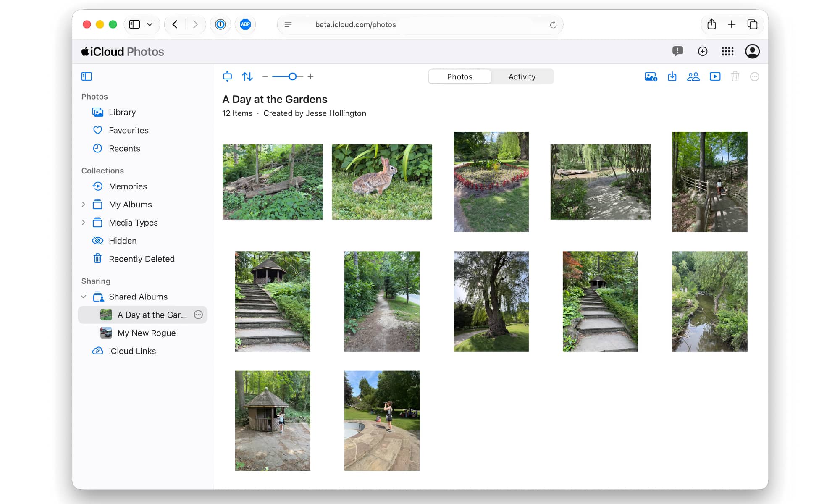Open Recents in the sidebar

[143, 148]
